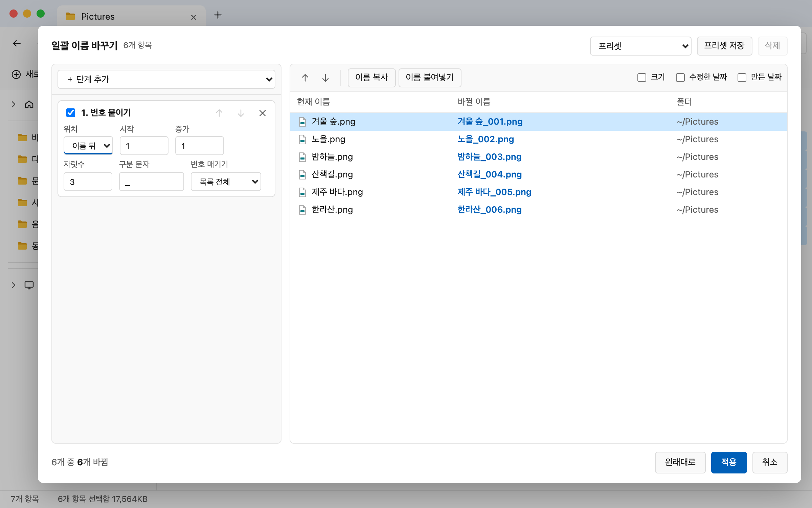Click file icon of 밤하늘.png

click(x=302, y=157)
